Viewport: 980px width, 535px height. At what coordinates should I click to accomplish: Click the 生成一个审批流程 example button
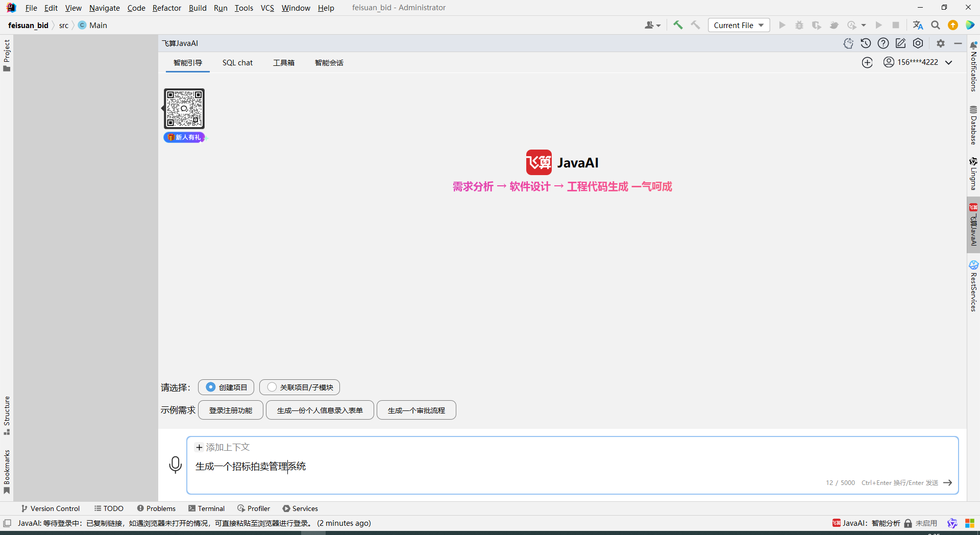click(x=416, y=410)
